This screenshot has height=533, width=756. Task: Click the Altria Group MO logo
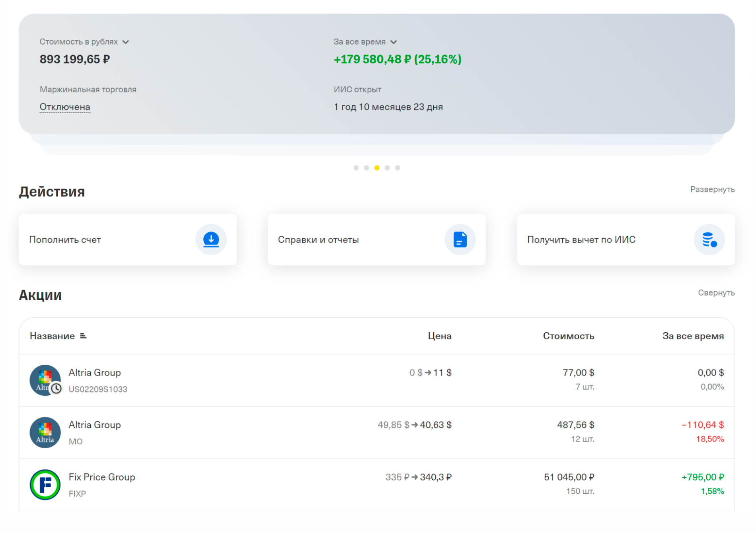point(45,433)
